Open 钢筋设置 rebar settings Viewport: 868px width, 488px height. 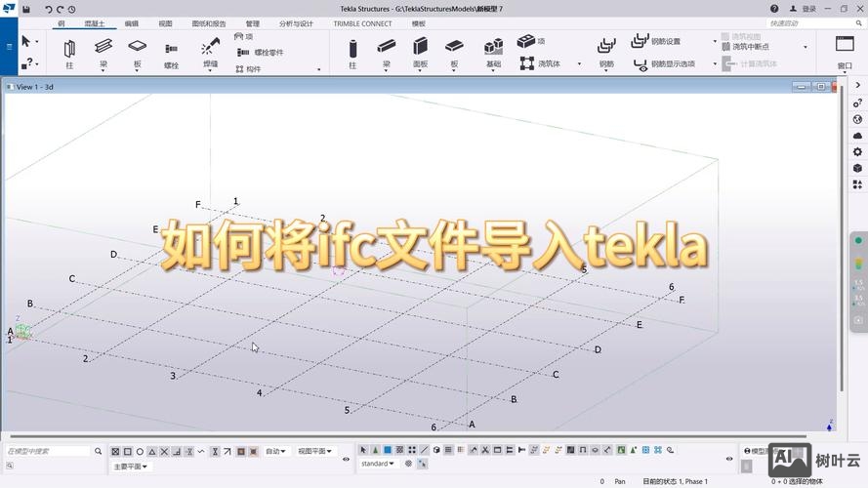[x=656, y=41]
